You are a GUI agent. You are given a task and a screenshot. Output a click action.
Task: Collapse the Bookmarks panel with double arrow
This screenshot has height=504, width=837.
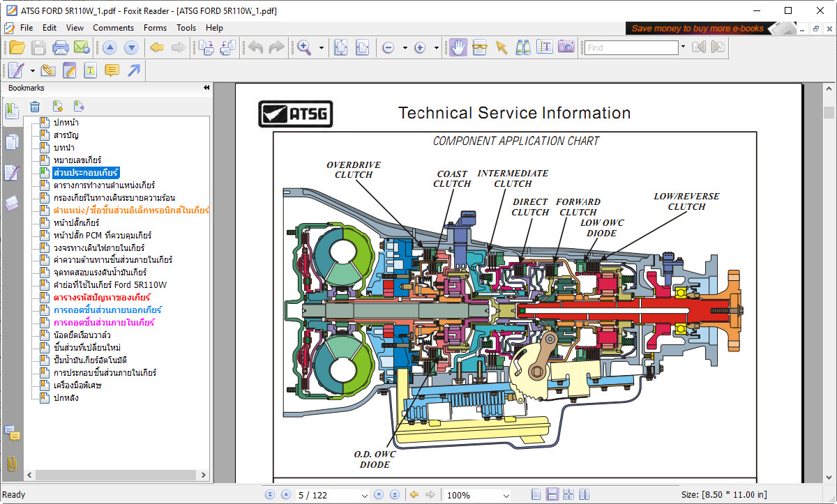[x=206, y=88]
